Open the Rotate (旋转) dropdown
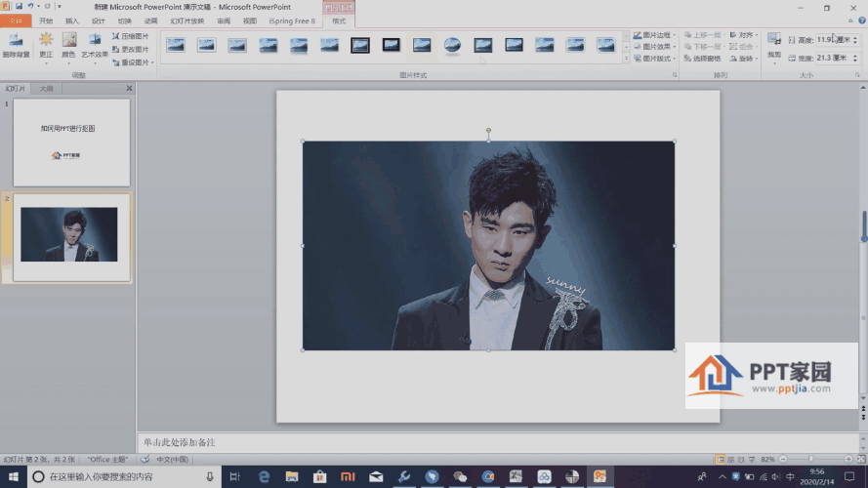 pyautogui.click(x=743, y=59)
